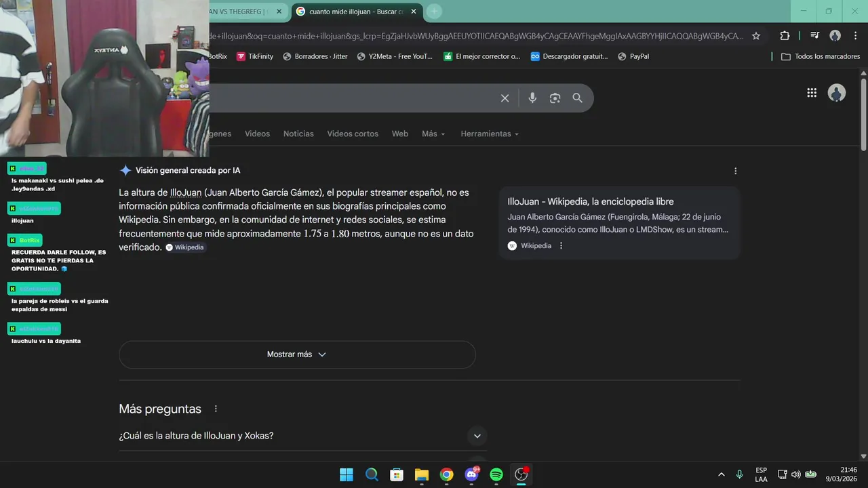
Task: Open Spotify from the taskbar
Action: pyautogui.click(x=496, y=474)
